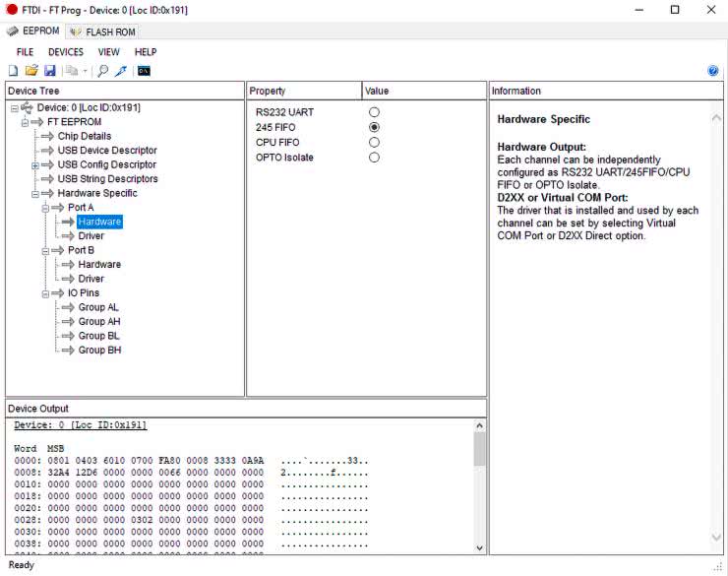Select the RS232 UART radio button

[x=374, y=112]
